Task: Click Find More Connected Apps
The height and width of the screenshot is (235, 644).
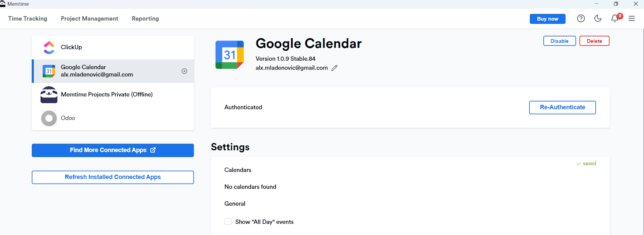Action: pos(112,150)
